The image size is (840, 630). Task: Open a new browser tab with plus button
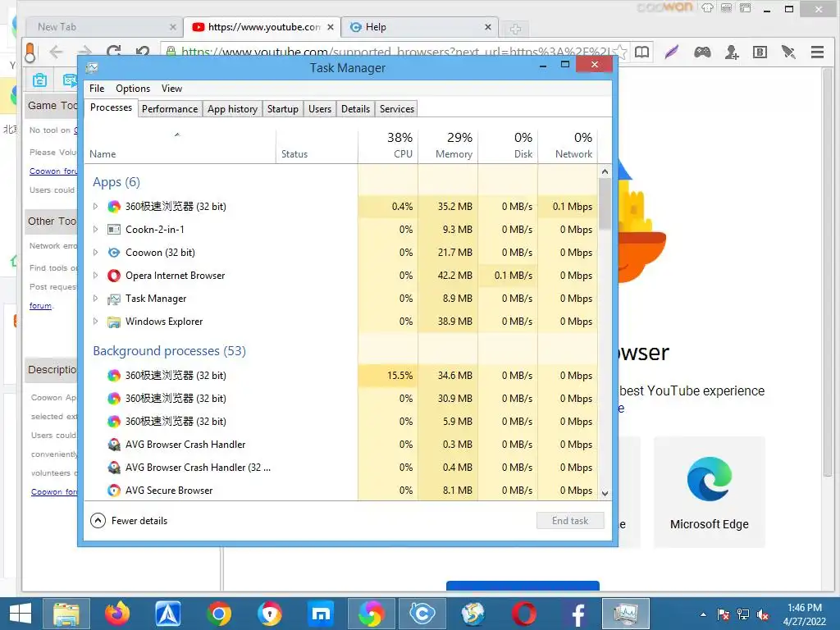(515, 29)
